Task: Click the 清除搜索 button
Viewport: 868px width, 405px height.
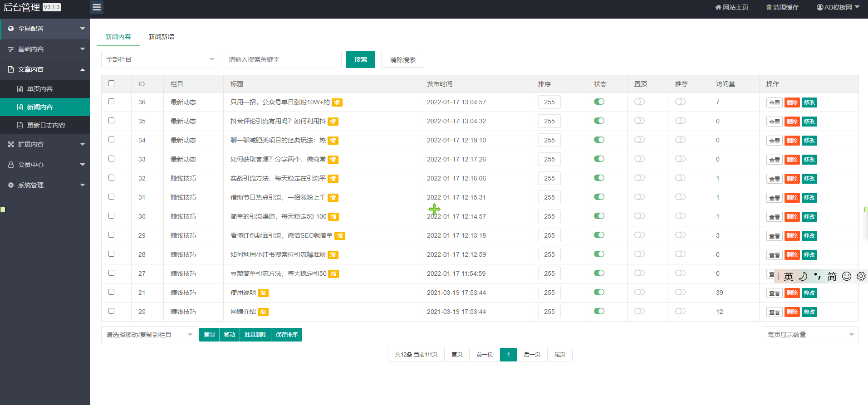Action: pos(403,59)
